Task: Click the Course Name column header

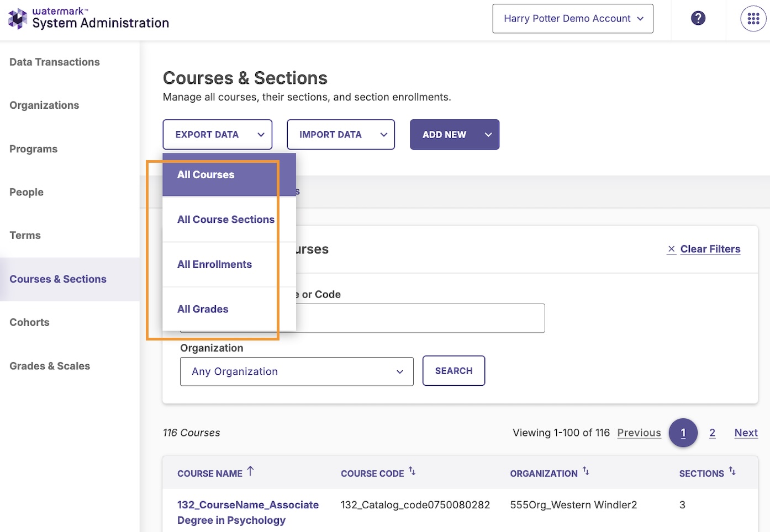Action: [x=210, y=474]
